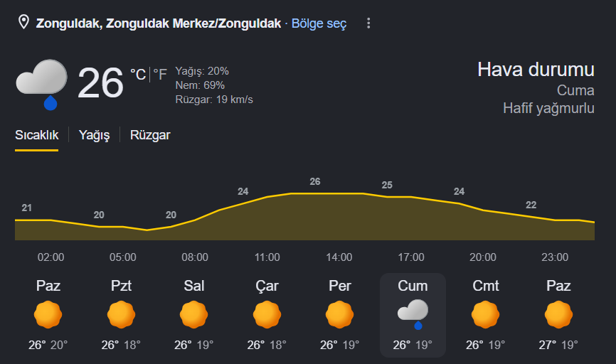The height and width of the screenshot is (364, 616).
Task: Click the 14:00 point on temperature graph
Action: pyautogui.click(x=339, y=193)
